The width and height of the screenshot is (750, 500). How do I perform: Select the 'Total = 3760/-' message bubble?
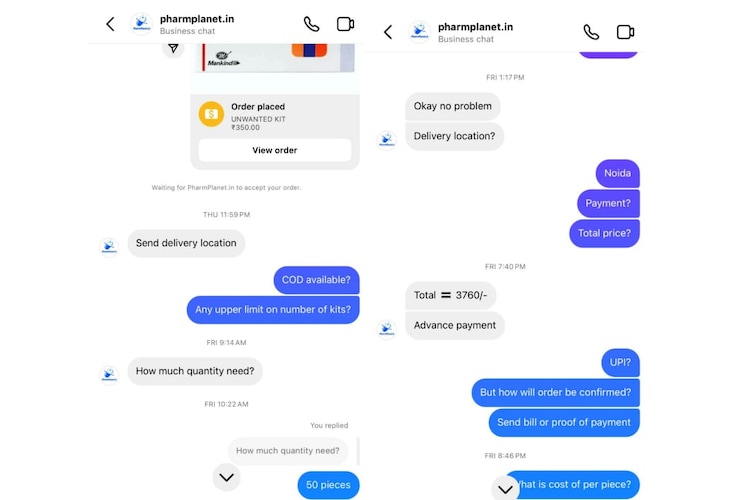point(451,295)
